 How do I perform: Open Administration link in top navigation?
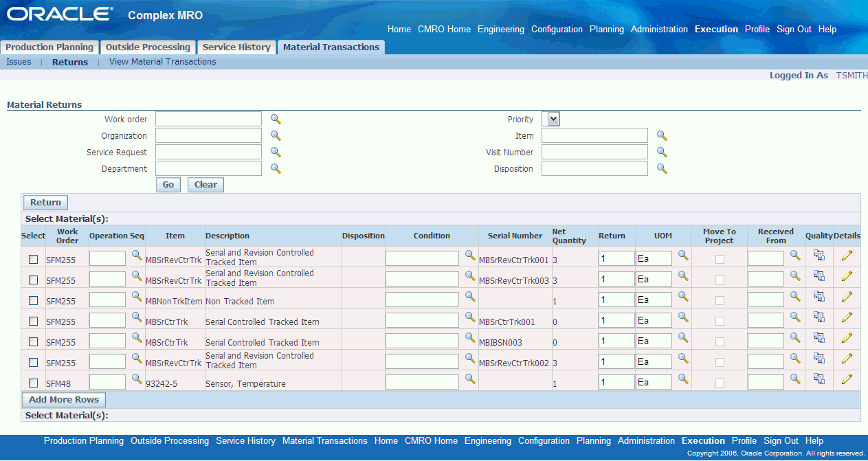click(x=659, y=30)
